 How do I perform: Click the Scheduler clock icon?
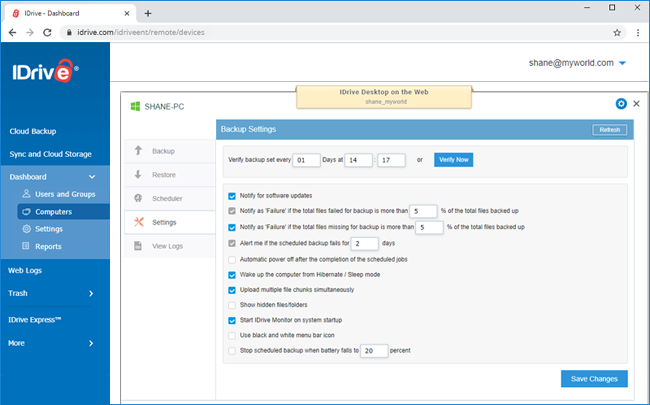click(138, 198)
